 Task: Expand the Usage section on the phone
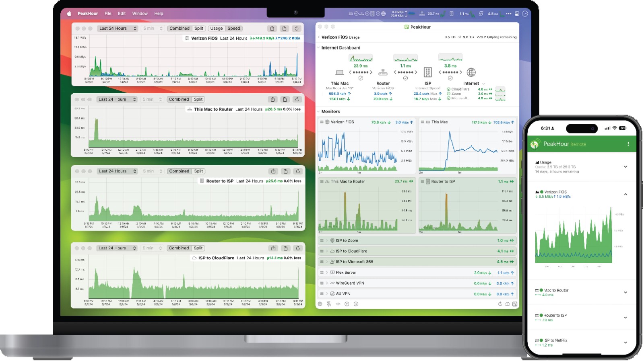[625, 167]
